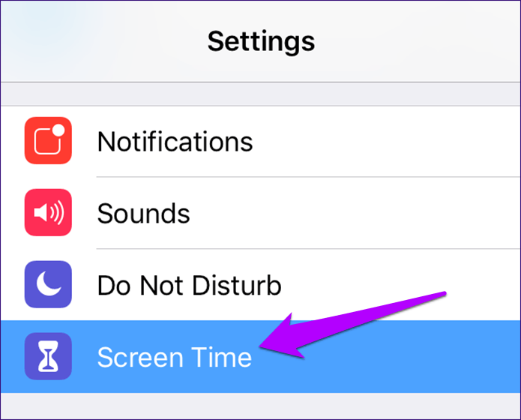This screenshot has height=420, width=521.
Task: Tap the Screen Time hourglass icon
Action: click(x=48, y=356)
